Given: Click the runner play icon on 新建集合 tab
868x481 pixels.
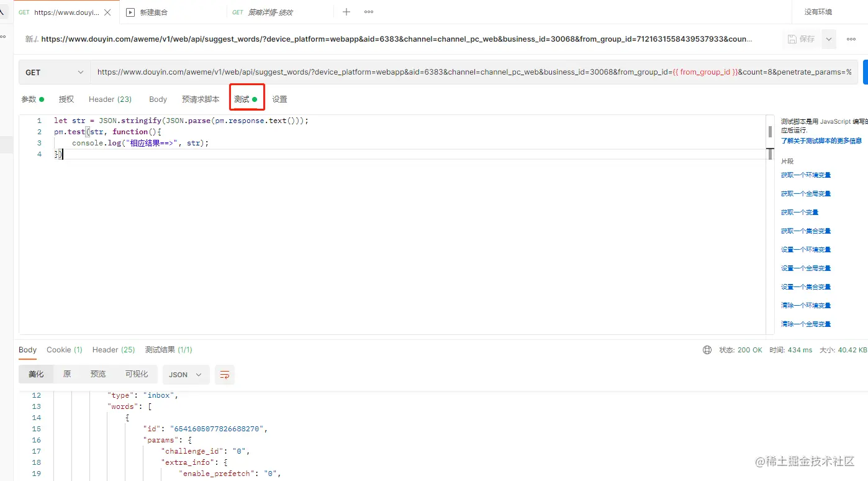Looking at the screenshot, I should [130, 12].
